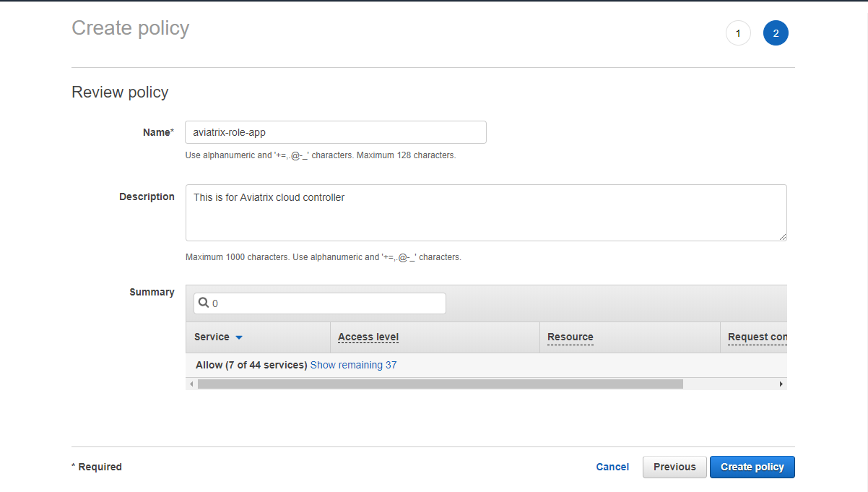This screenshot has height=492, width=868.
Task: Click the Request condition column header
Action: click(x=756, y=337)
